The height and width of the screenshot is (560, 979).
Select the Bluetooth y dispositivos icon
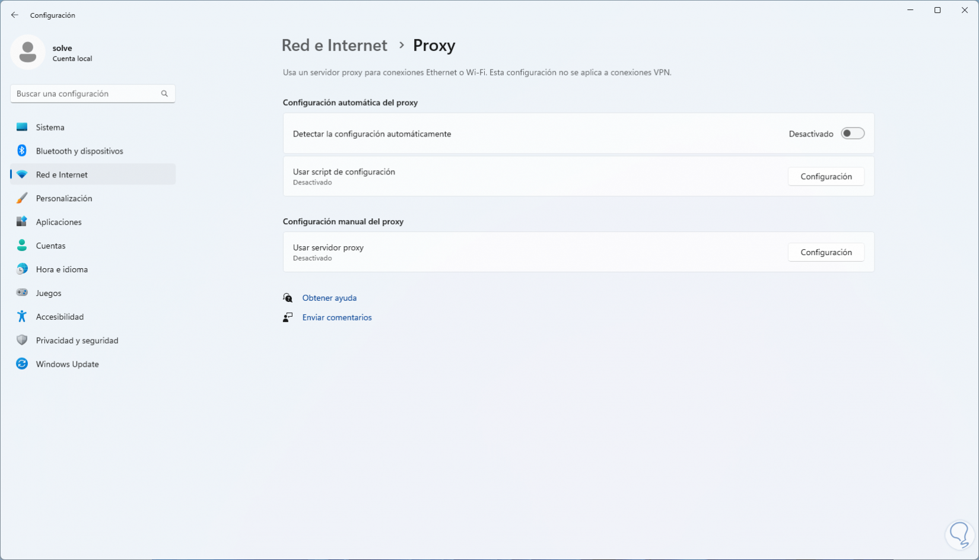coord(22,151)
